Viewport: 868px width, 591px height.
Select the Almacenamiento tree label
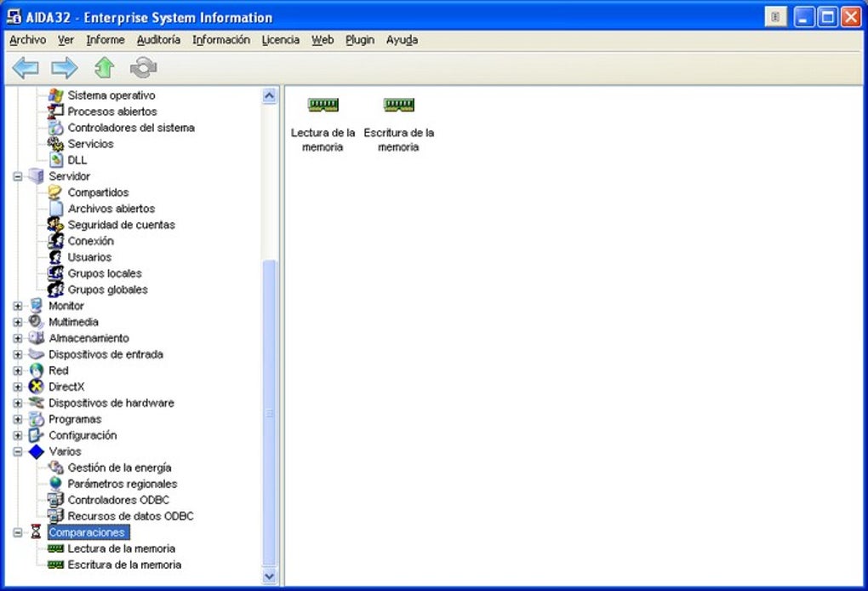[x=89, y=338]
